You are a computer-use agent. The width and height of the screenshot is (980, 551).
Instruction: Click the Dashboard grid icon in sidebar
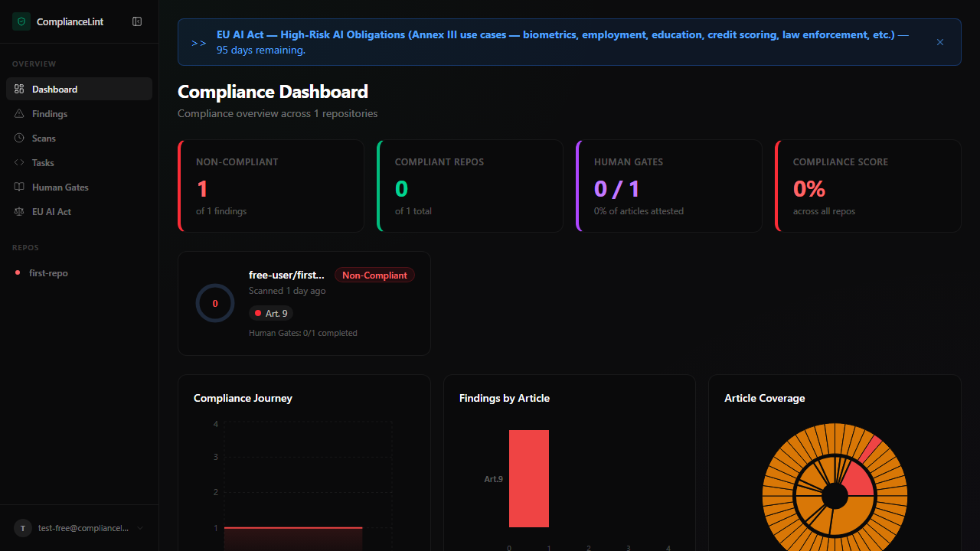19,90
